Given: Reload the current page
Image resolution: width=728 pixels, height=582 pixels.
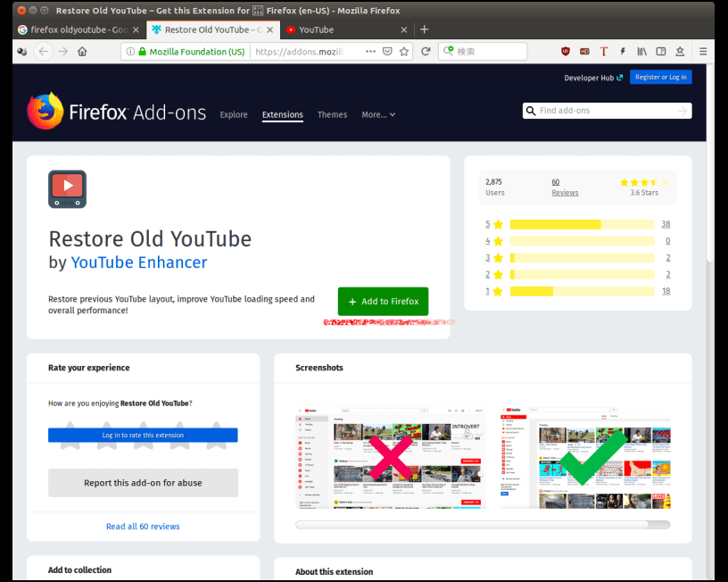Looking at the screenshot, I should [x=426, y=52].
